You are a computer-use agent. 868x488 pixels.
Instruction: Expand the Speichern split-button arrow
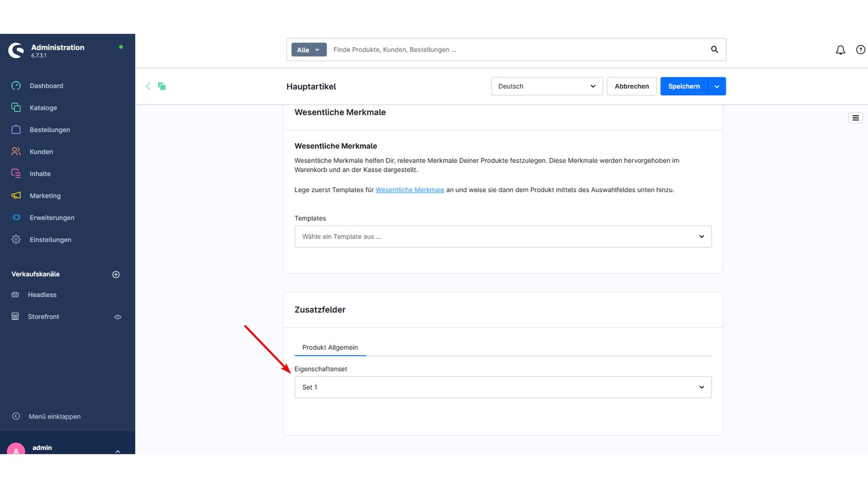click(717, 86)
